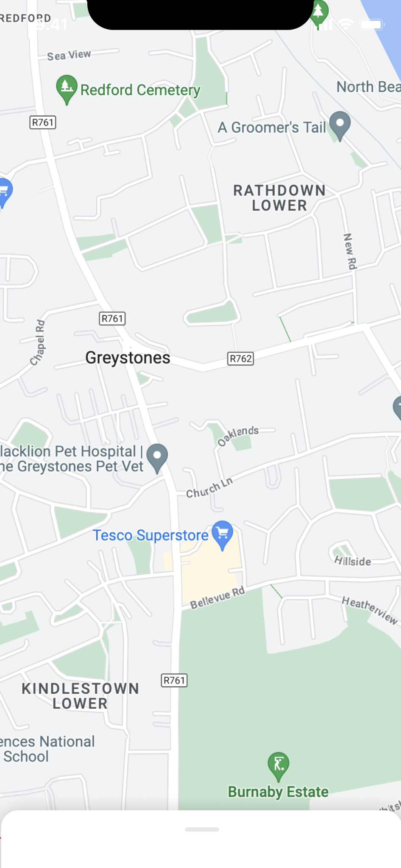Select the Burnaby Estate green marker

point(278,767)
